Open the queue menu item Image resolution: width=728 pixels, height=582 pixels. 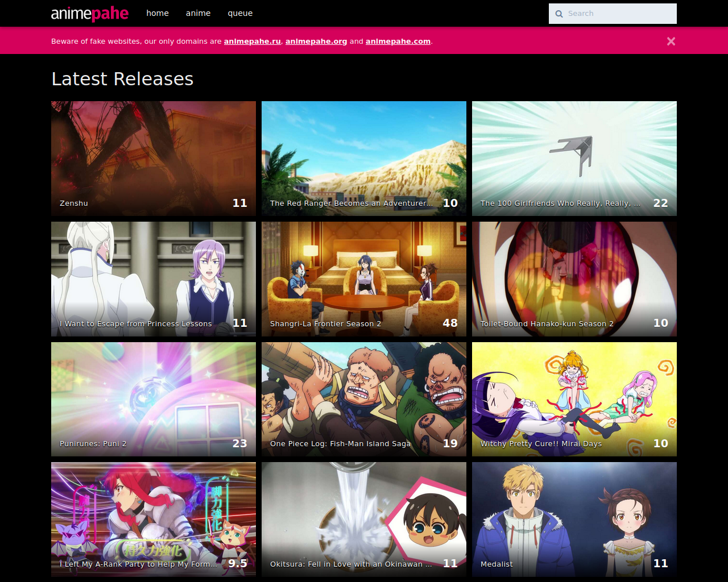pyautogui.click(x=240, y=13)
